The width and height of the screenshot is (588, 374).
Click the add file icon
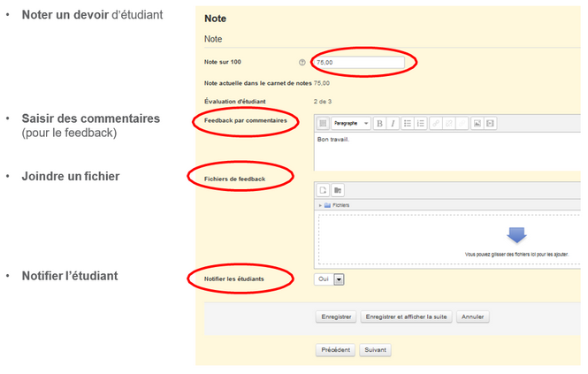324,190
